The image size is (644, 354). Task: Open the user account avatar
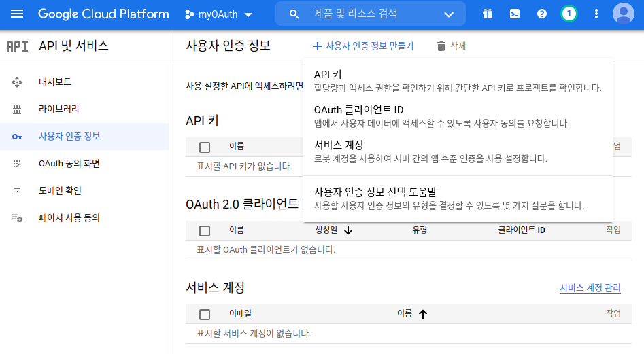(624, 14)
